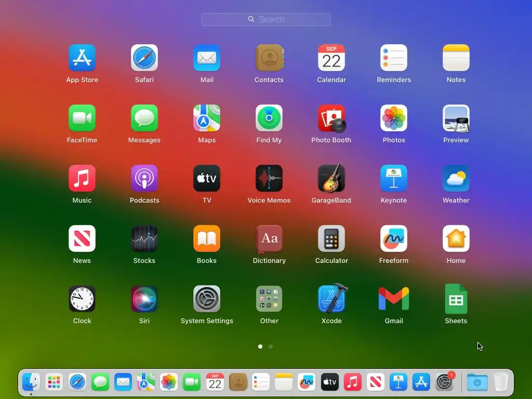Viewport: 532px width, 399px height.
Task: Open the Home app
Action: (456, 238)
